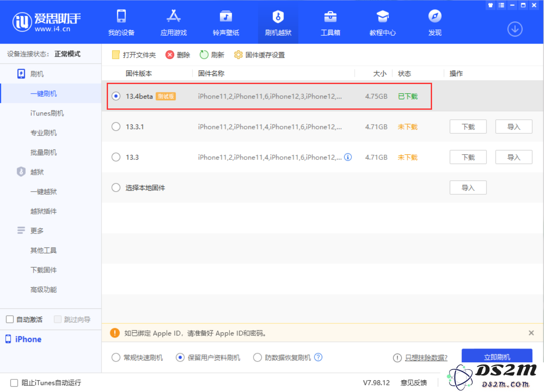Screen dimensions: 544x392
Task: Click 下载 for firmware 13.3
Action: (468, 157)
